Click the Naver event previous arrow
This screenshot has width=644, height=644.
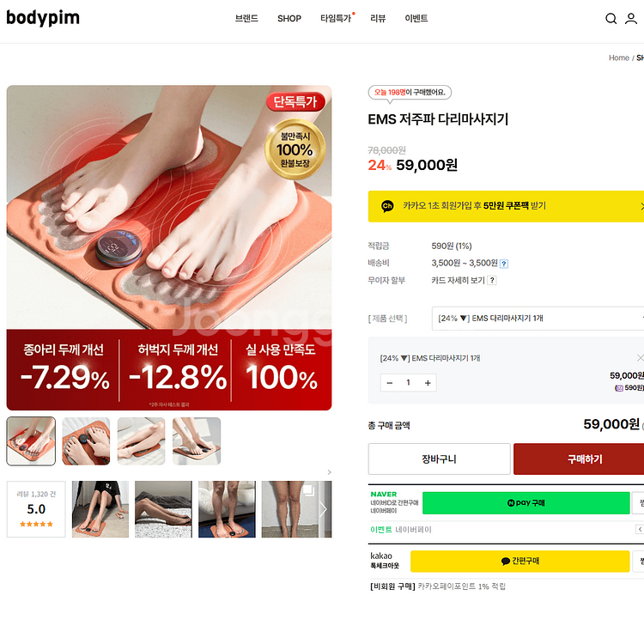pos(640,530)
